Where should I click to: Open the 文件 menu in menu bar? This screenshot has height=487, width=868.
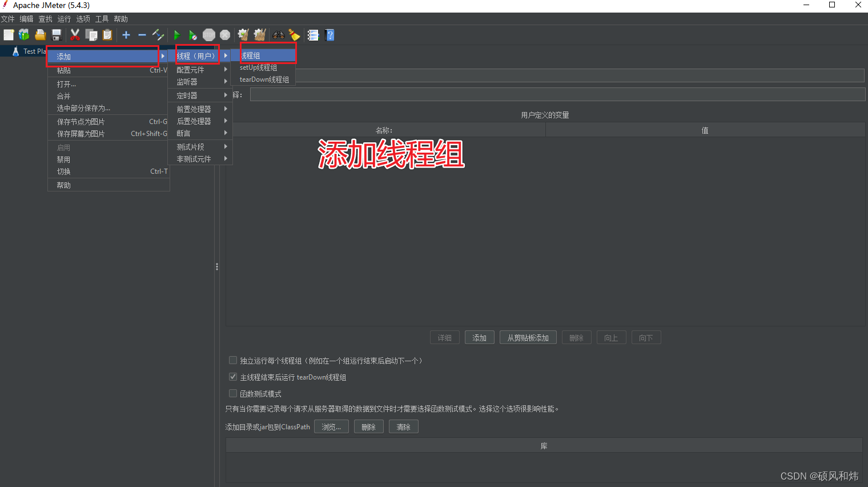[8, 19]
